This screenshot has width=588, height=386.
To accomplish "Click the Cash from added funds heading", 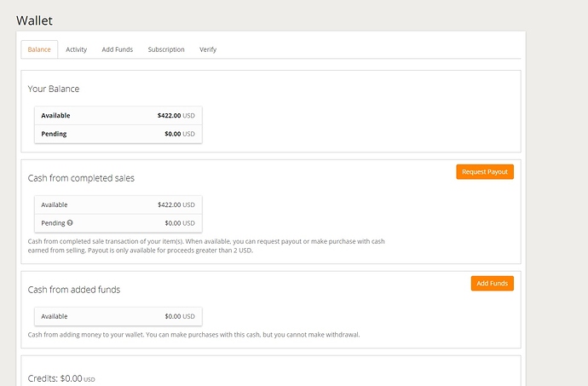I will [74, 290].
